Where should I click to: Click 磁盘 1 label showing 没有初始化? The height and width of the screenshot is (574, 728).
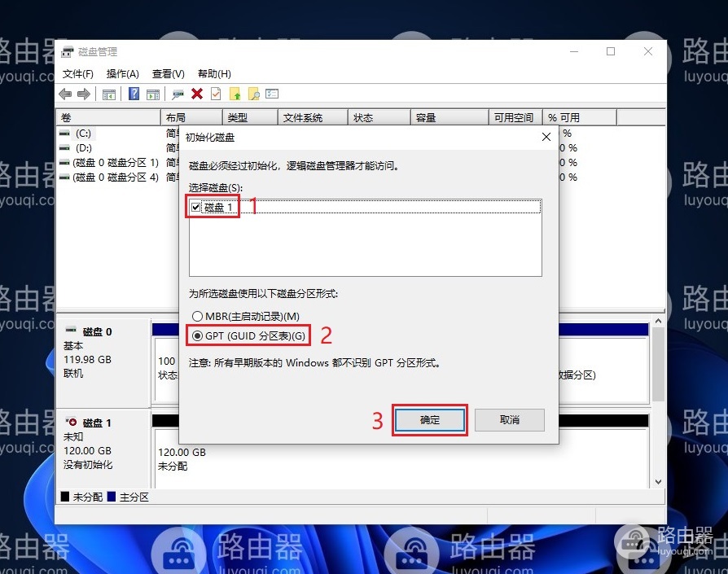point(103,449)
